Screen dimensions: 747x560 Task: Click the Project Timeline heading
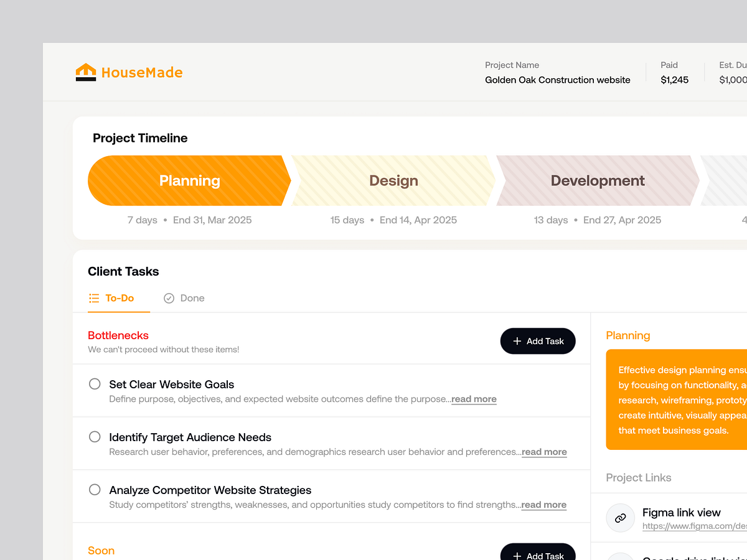click(140, 138)
